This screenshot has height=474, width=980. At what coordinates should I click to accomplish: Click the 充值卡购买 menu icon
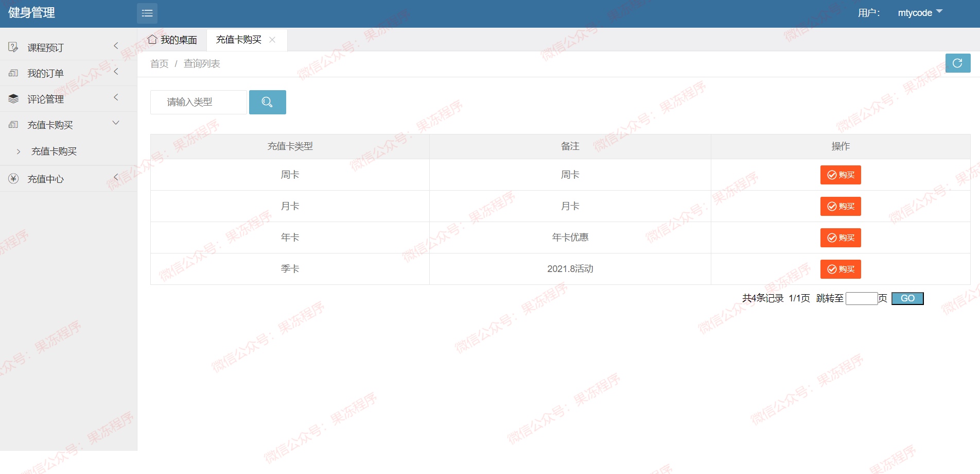point(13,125)
